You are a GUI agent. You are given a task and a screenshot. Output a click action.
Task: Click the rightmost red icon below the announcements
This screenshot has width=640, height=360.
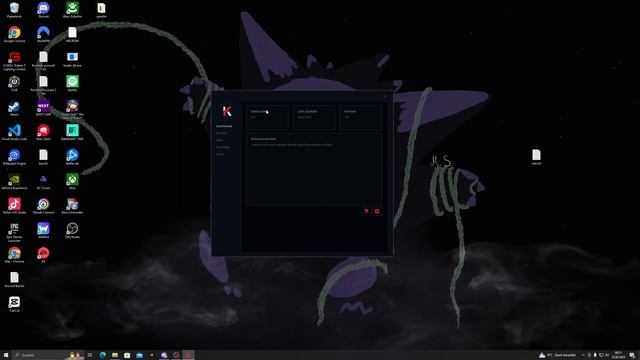coord(377,211)
